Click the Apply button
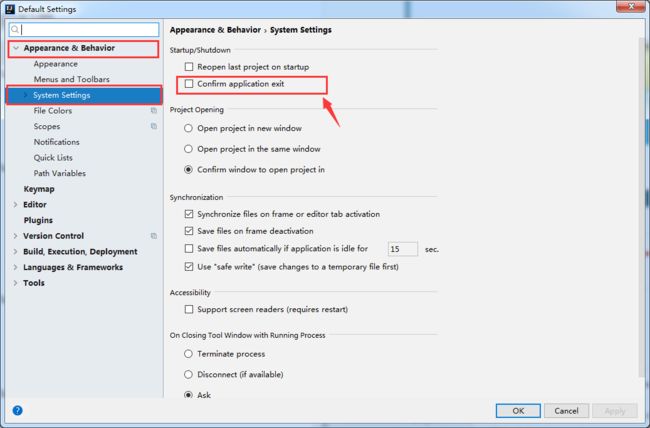The width and height of the screenshot is (650, 428). (615, 411)
